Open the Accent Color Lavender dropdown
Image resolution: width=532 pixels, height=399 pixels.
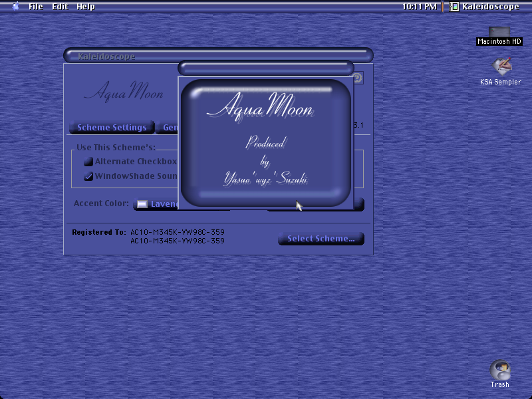[x=156, y=204]
